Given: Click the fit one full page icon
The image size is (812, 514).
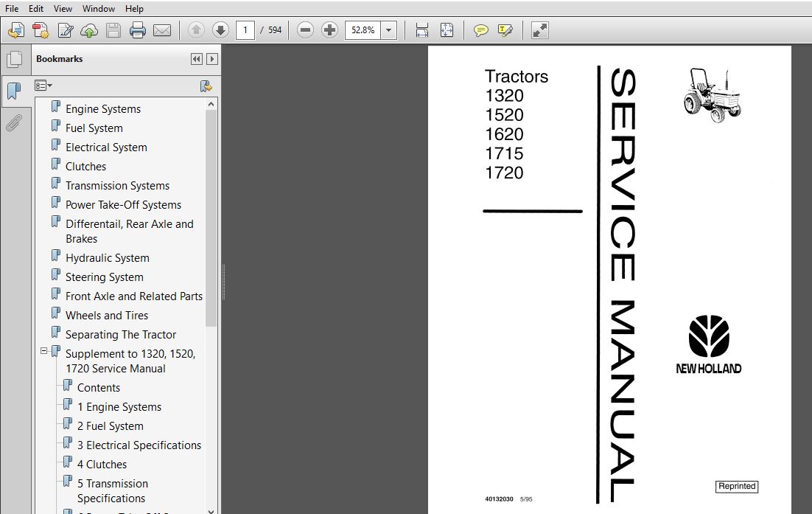Looking at the screenshot, I should [447, 30].
